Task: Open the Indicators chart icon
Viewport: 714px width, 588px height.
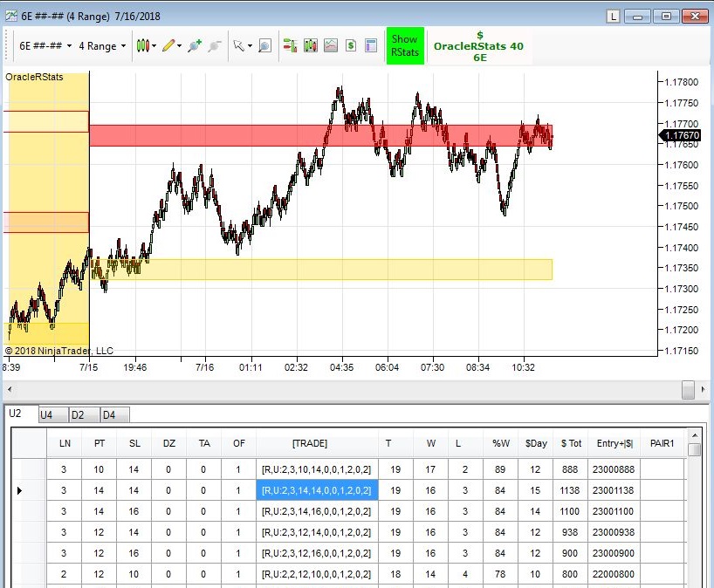Action: point(331,45)
